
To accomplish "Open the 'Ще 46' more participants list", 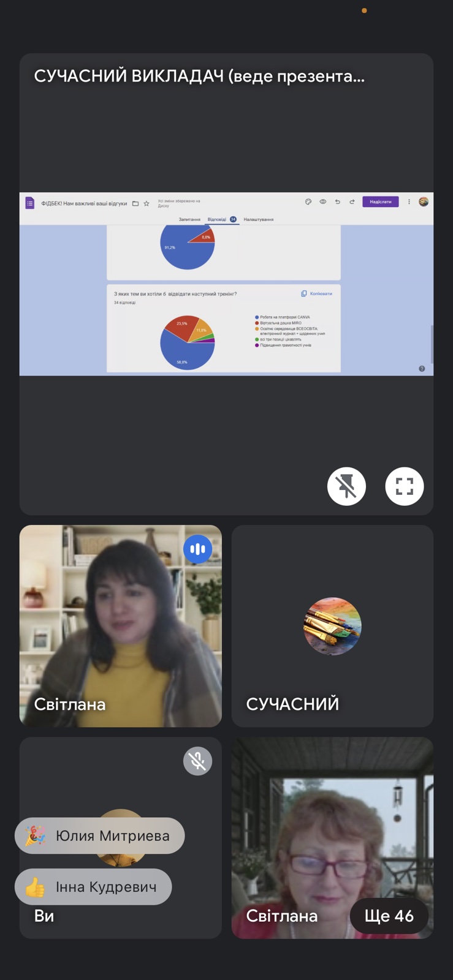I will [389, 916].
